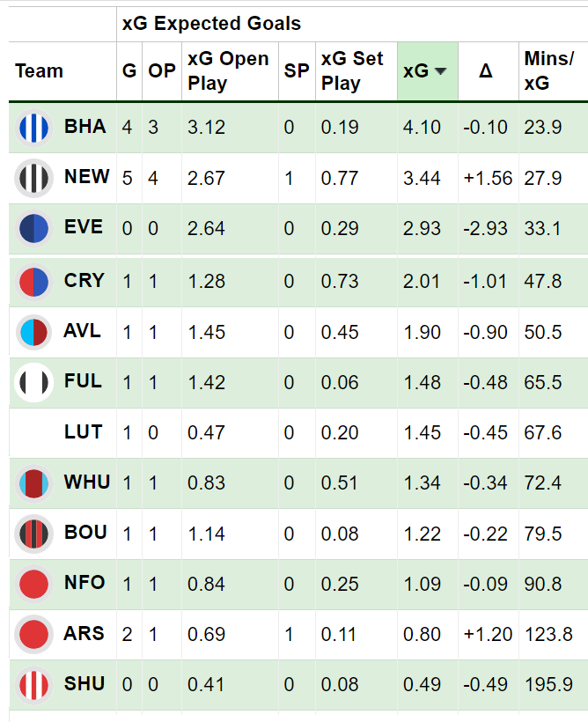Screen dimensions: 588x722
Task: Sort by Mins/xG column header
Action: (548, 71)
